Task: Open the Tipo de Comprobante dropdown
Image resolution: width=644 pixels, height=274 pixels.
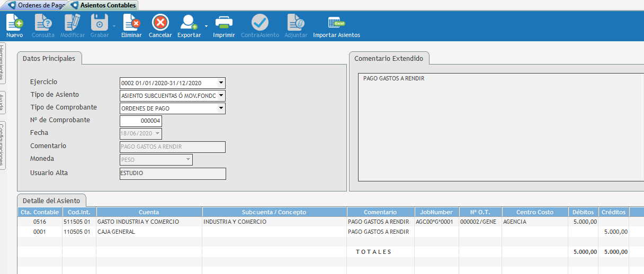Action: coord(221,108)
